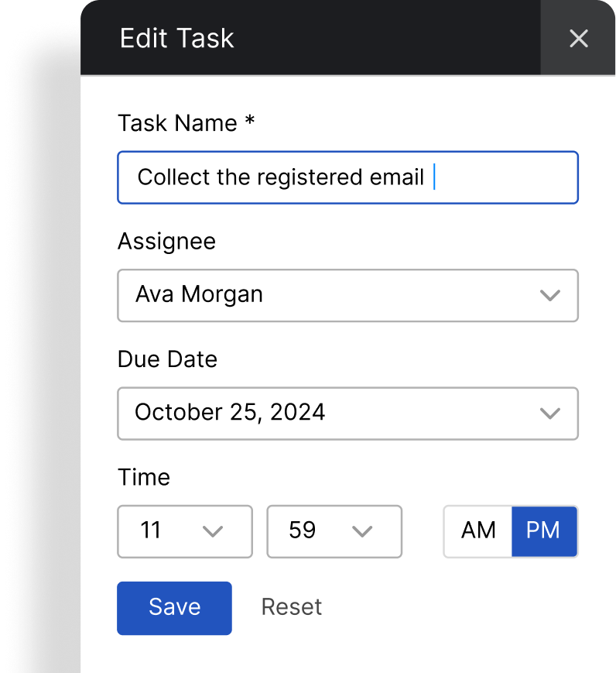
Task: Reset the task form
Action: [x=292, y=607]
